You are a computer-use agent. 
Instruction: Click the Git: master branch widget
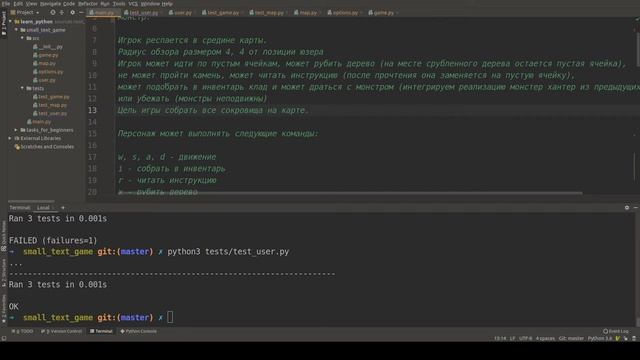click(x=571, y=338)
